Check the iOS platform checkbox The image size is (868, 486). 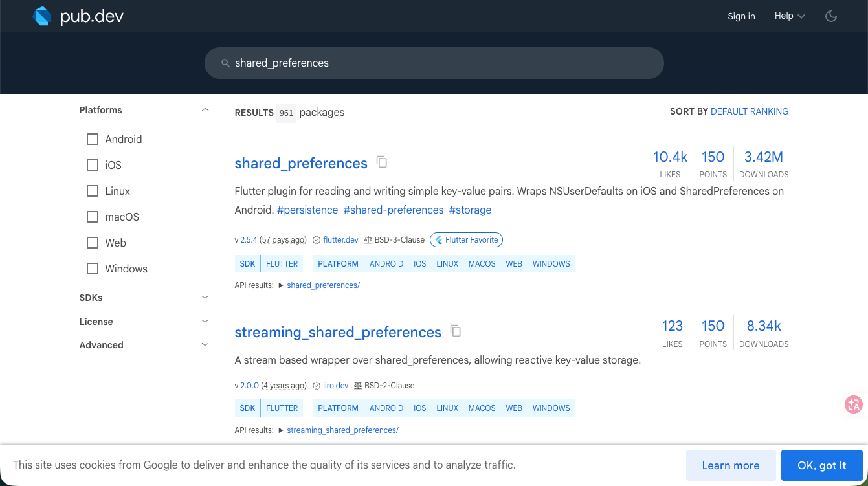click(93, 165)
